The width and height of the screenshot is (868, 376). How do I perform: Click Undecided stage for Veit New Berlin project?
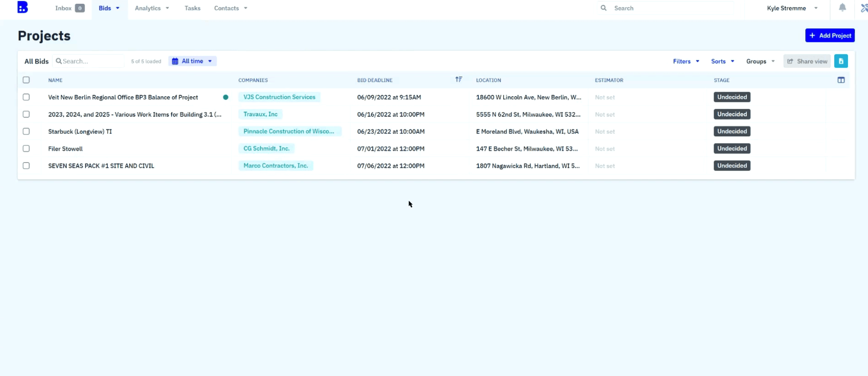click(732, 97)
